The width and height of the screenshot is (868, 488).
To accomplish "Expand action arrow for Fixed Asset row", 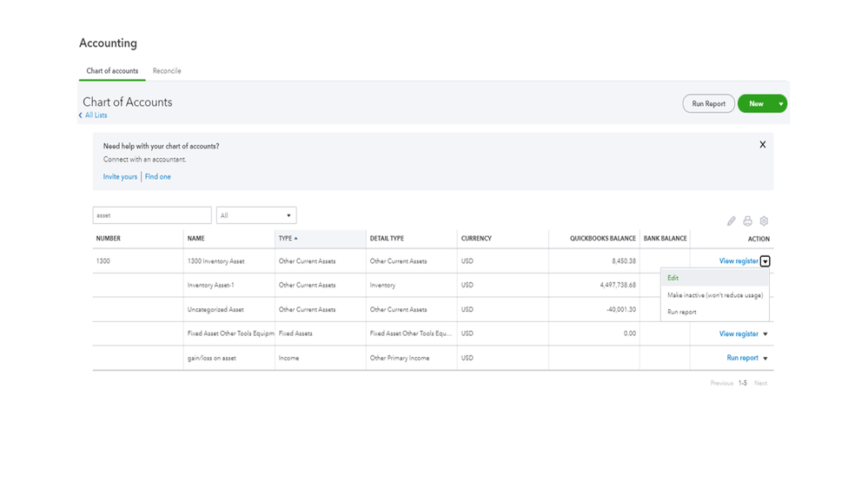I will pyautogui.click(x=765, y=334).
